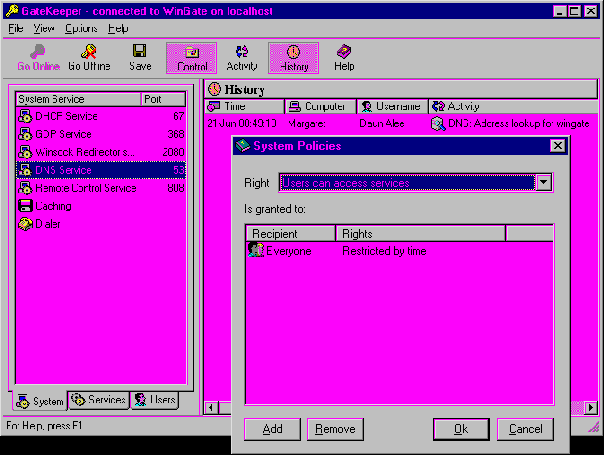Open the Activity toolbar icon
Screen dimensions: 604x455
[x=242, y=52]
